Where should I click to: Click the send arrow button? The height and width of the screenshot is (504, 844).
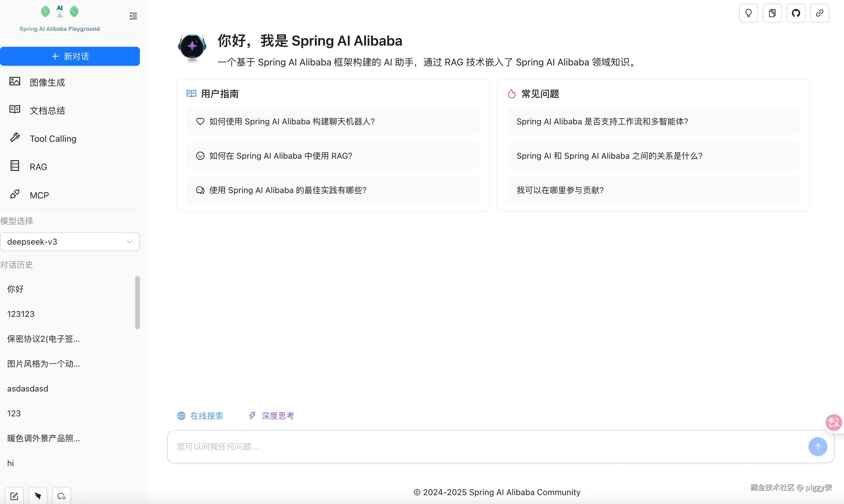[x=818, y=446]
